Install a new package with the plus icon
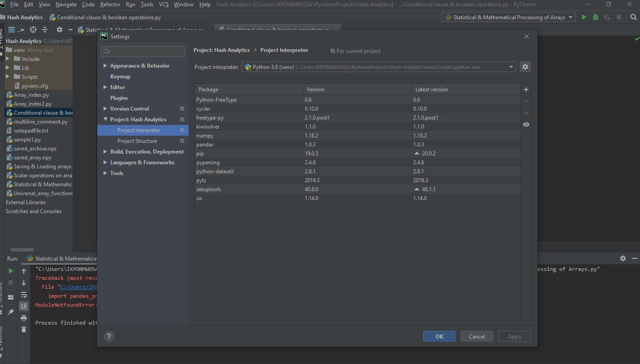Screen dimensions: 640x364 [x=526, y=90]
